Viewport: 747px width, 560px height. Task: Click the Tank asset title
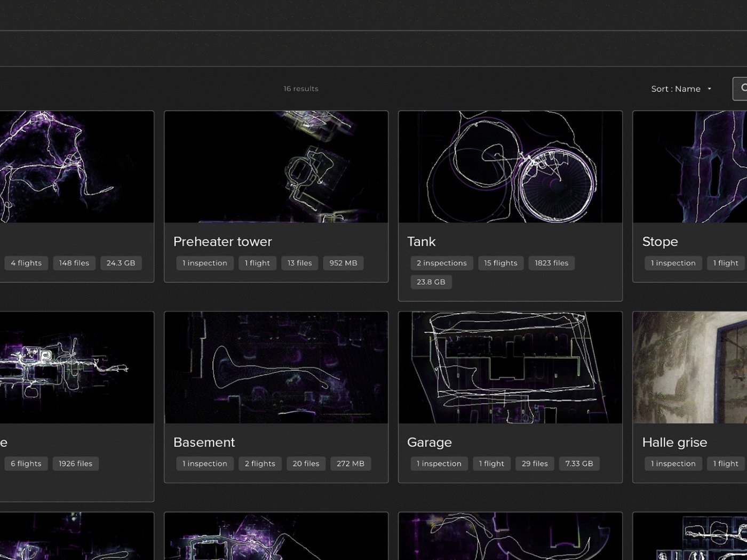pyautogui.click(x=422, y=242)
